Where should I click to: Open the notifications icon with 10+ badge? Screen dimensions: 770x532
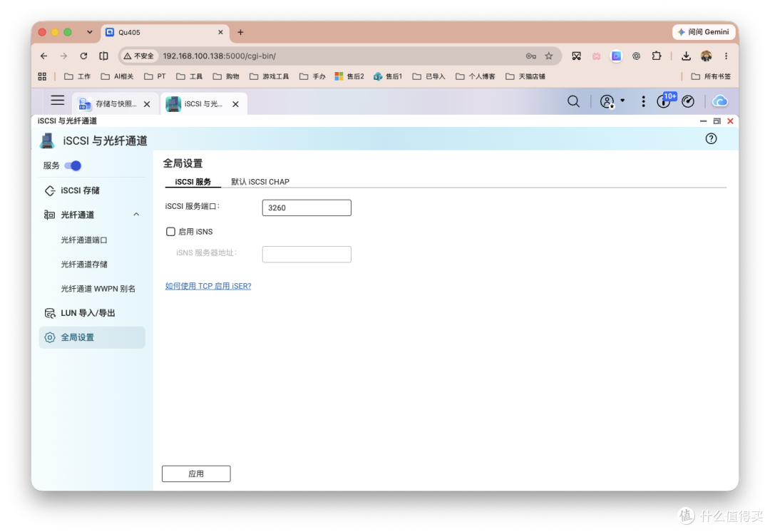pyautogui.click(x=664, y=101)
